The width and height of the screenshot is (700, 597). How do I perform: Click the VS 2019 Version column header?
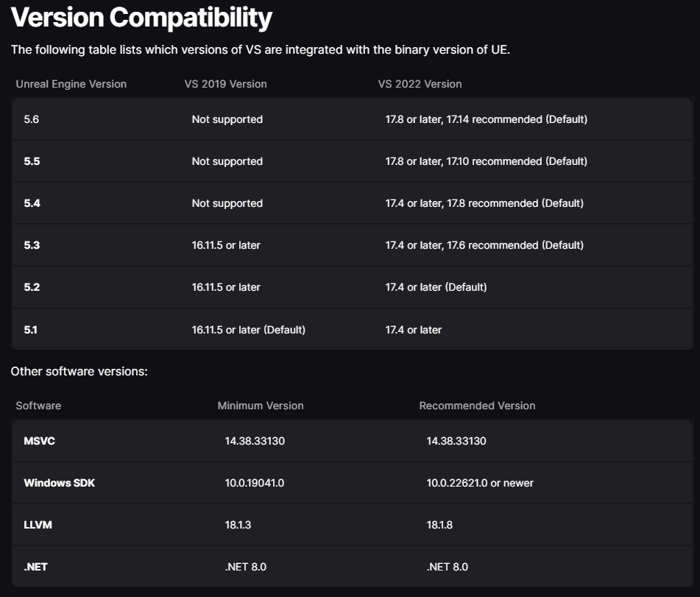coord(225,84)
